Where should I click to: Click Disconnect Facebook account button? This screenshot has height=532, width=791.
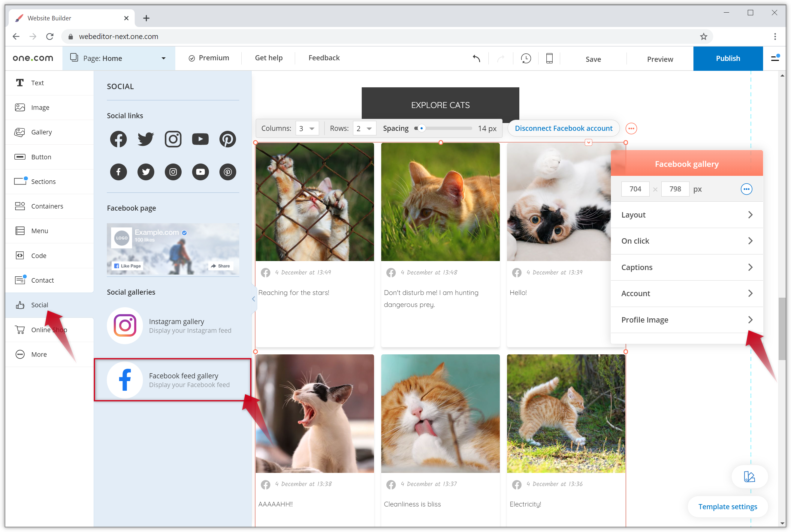pos(563,129)
